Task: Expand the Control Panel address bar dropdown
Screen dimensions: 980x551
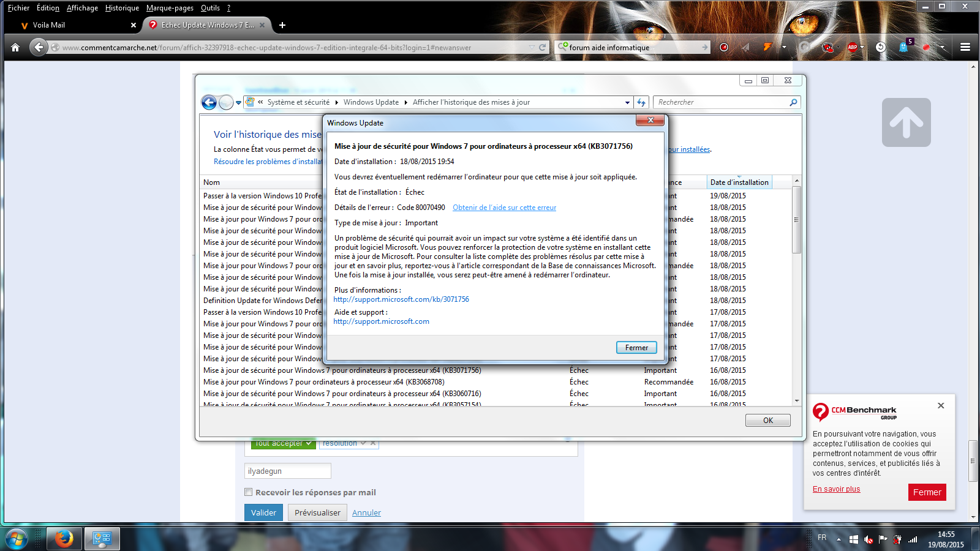Action: coord(627,102)
